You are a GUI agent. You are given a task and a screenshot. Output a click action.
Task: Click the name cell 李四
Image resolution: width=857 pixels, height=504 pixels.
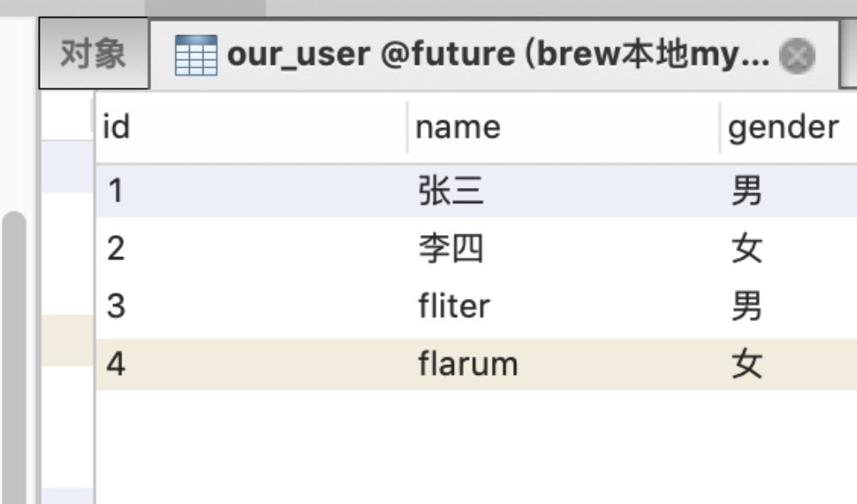[450, 249]
